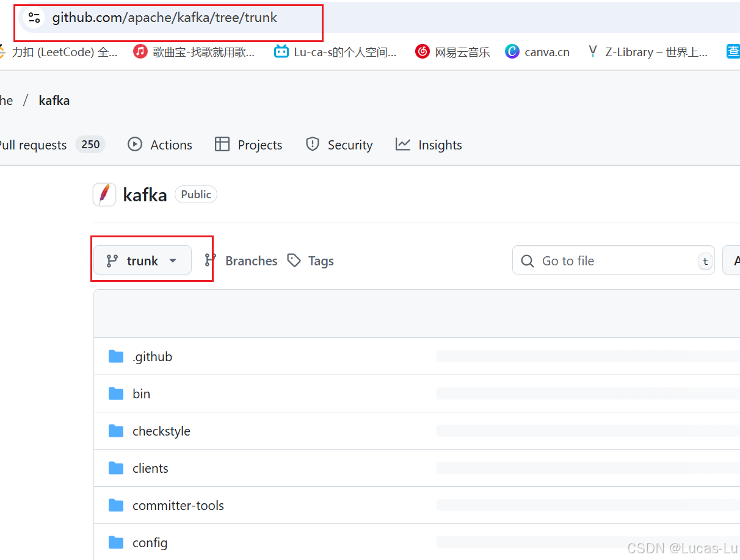Click the committer-tools folder icon
The height and width of the screenshot is (560, 740).
116,505
